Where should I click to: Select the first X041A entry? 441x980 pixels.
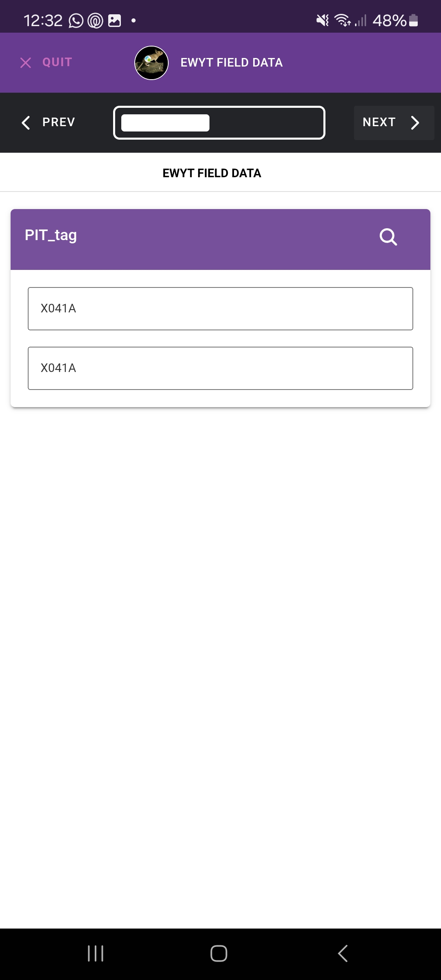point(220,309)
